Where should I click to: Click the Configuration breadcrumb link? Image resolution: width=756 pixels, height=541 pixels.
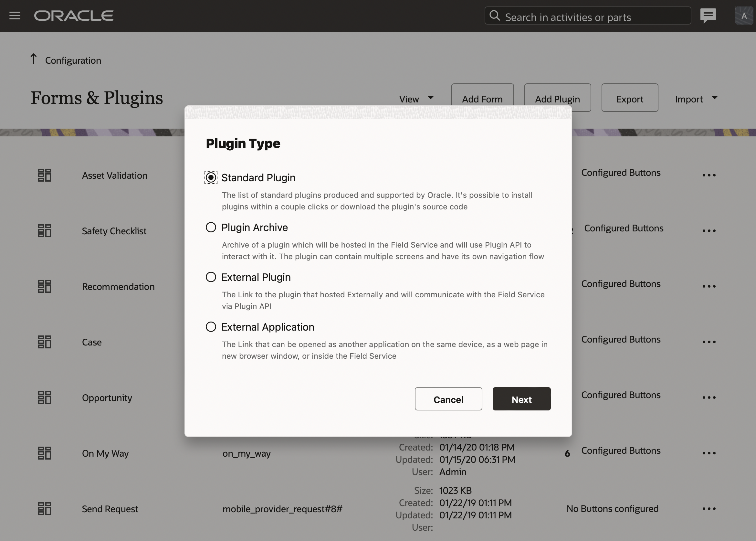[x=73, y=61]
